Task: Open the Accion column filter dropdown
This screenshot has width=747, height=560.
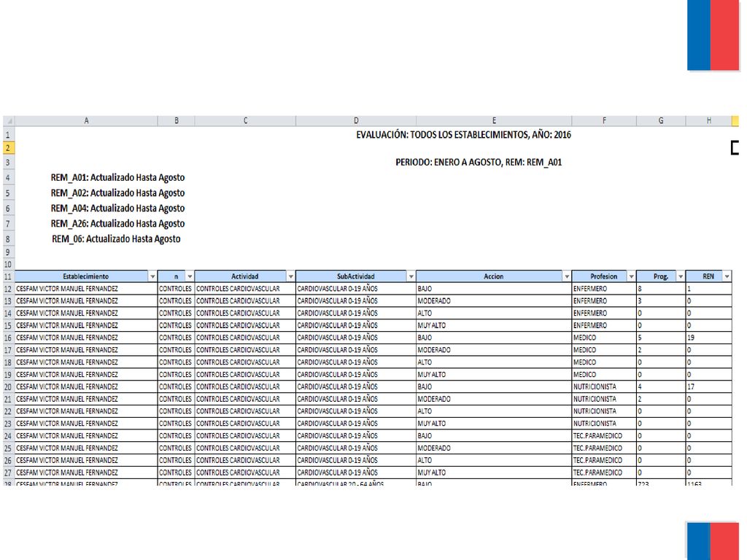Action: 567,276
